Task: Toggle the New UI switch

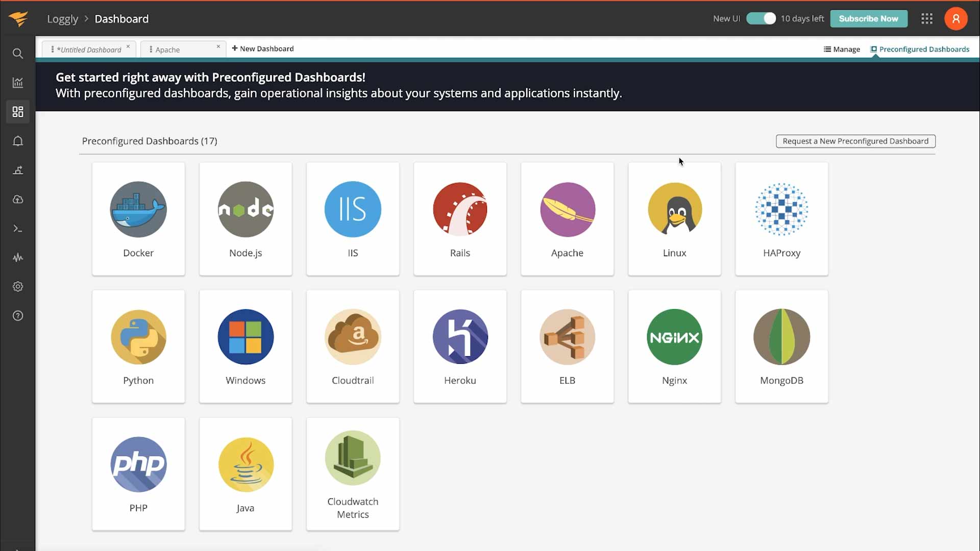Action: point(761,19)
